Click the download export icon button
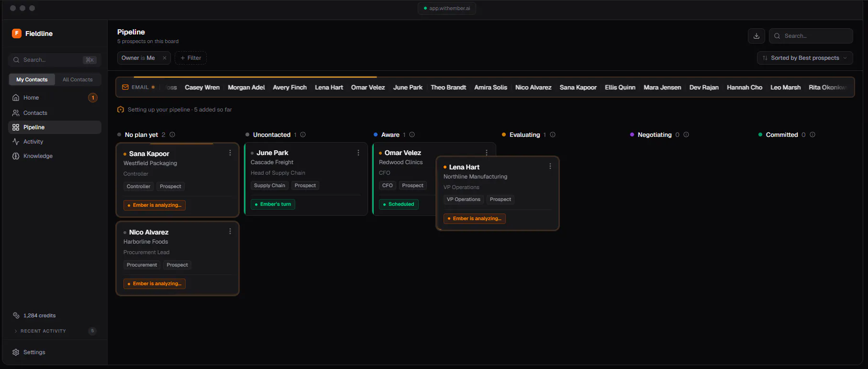Image resolution: width=868 pixels, height=369 pixels. (x=757, y=36)
